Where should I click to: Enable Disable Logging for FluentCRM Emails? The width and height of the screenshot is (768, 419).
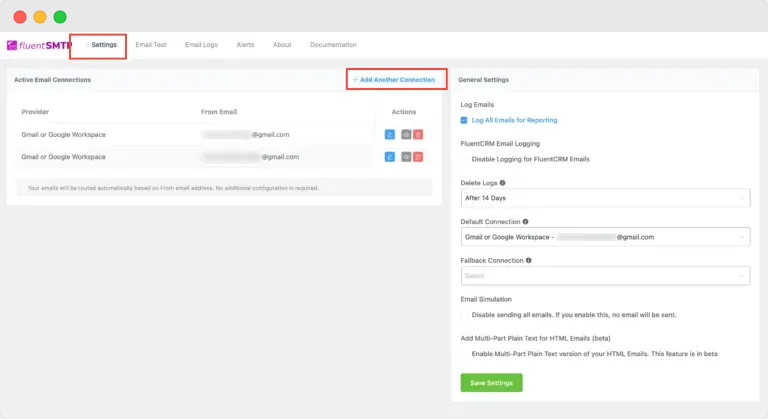tap(464, 159)
